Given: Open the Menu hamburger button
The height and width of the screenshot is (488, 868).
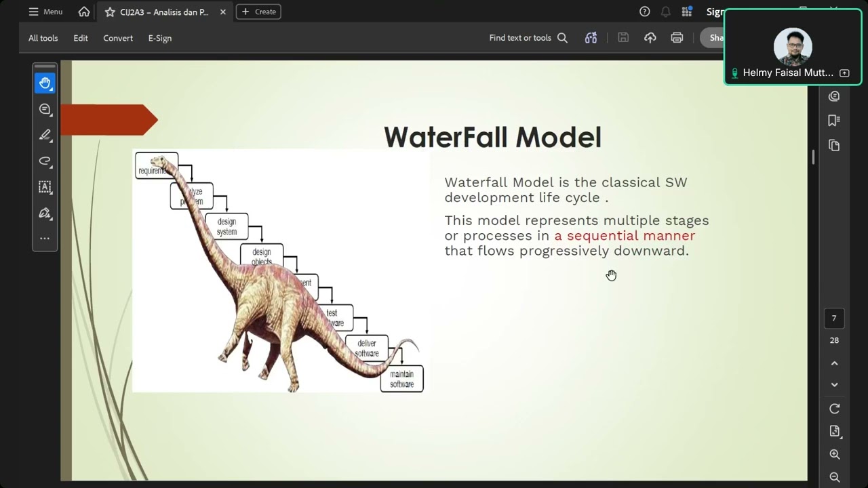Looking at the screenshot, I should (x=45, y=12).
